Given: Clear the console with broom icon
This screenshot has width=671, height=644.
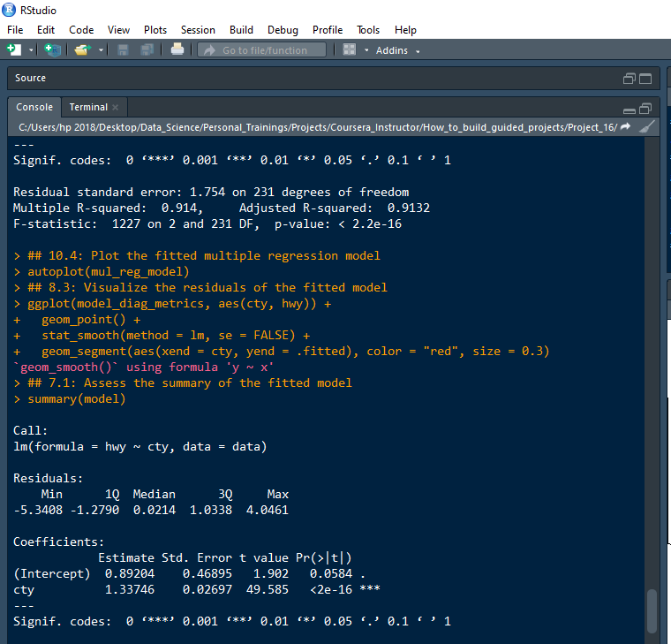Looking at the screenshot, I should (646, 126).
